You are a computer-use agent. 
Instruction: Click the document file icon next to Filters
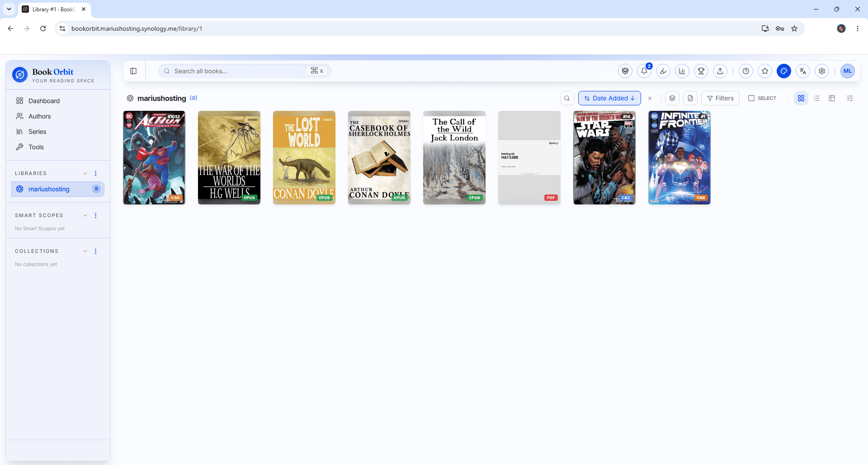(x=690, y=98)
